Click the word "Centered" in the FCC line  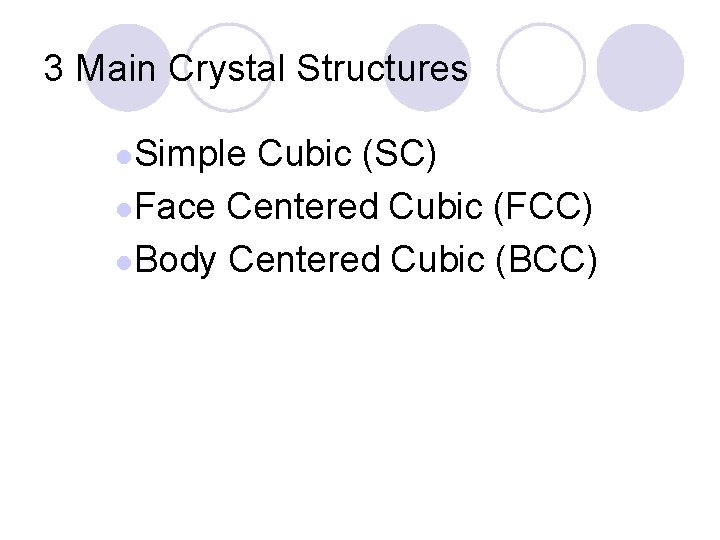click(303, 207)
